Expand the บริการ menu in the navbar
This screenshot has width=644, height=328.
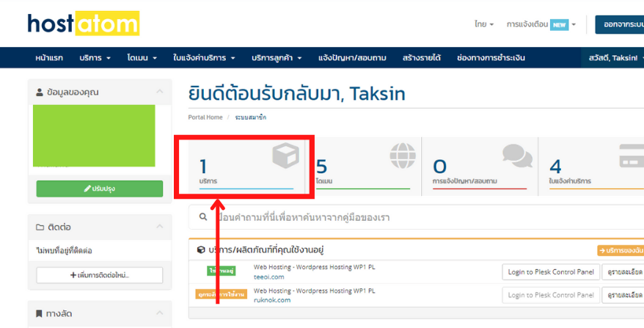coord(95,58)
